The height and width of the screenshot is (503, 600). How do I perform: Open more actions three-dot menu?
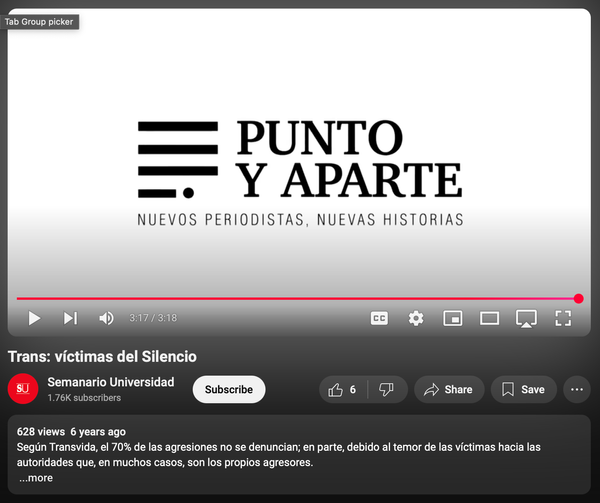tap(577, 389)
